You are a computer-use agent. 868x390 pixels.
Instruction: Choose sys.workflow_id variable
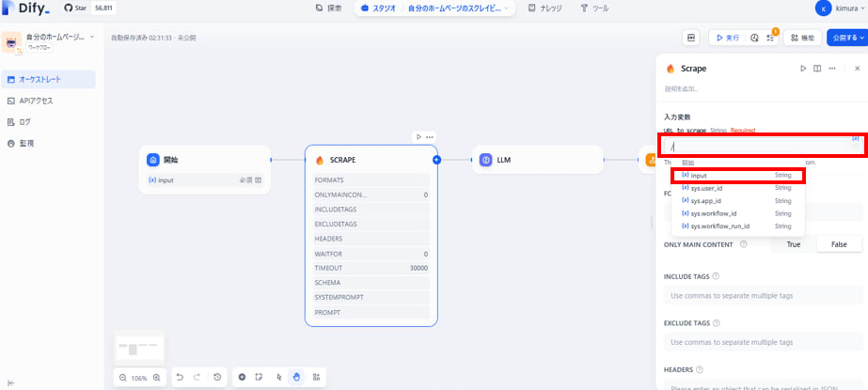737,213
